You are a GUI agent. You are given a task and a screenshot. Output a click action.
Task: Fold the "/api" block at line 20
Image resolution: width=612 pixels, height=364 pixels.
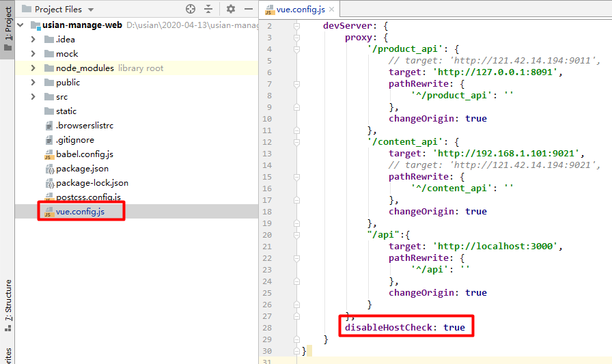coord(296,235)
